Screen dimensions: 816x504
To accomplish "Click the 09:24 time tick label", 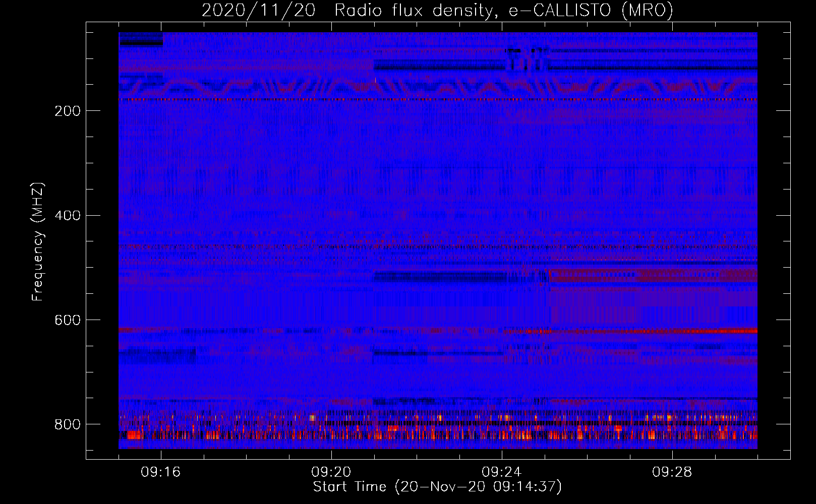I will [502, 472].
